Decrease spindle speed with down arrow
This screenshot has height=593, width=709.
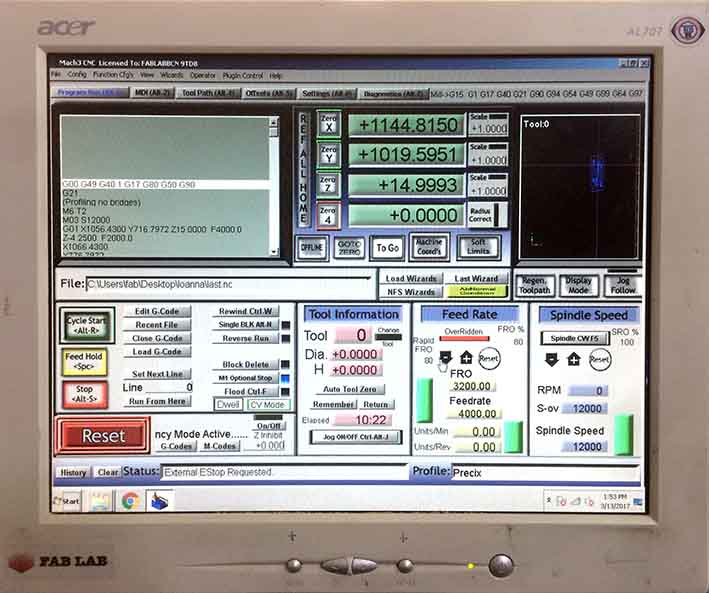552,360
